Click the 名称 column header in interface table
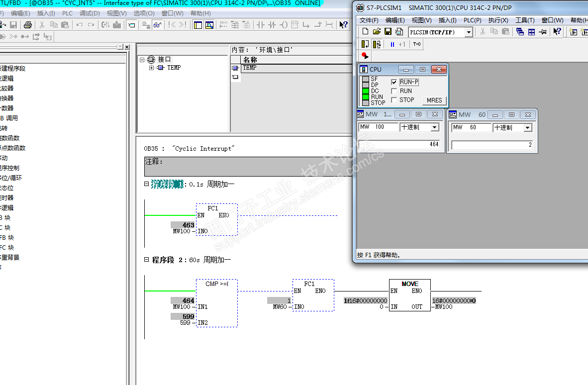588x385 pixels. click(297, 60)
